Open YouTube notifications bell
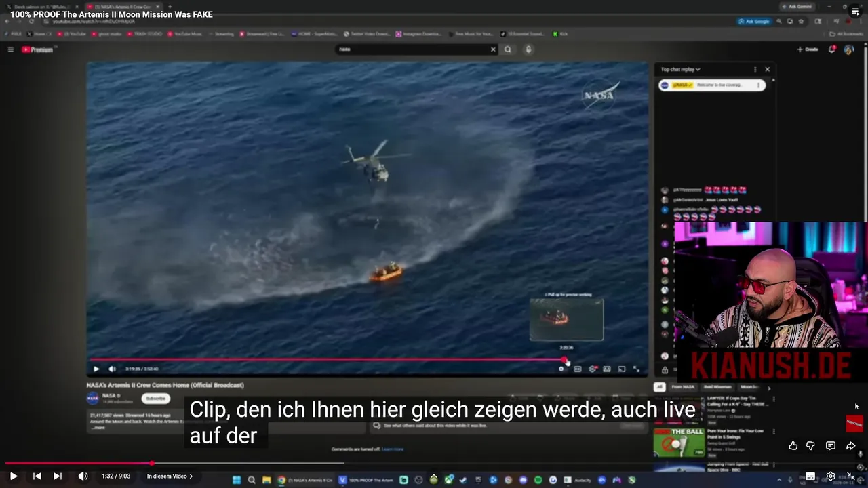The width and height of the screenshot is (868, 488). click(x=831, y=49)
